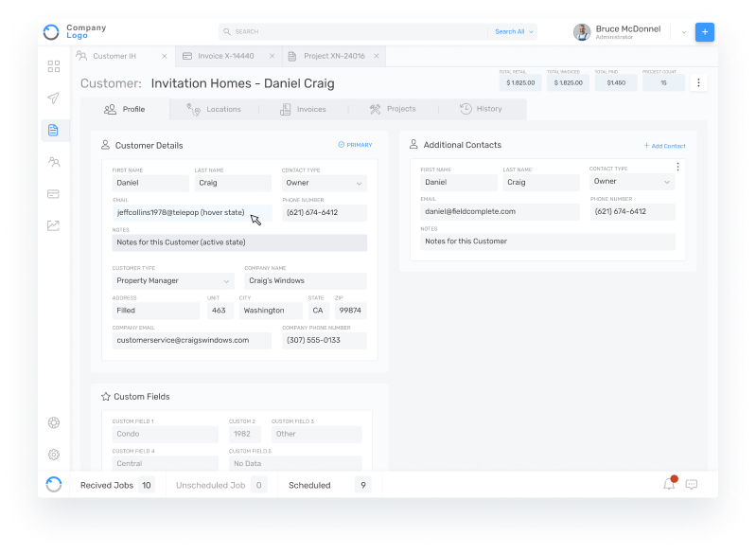Click the Company Name input field
Screen dimensions: 756x554
pos(305,281)
